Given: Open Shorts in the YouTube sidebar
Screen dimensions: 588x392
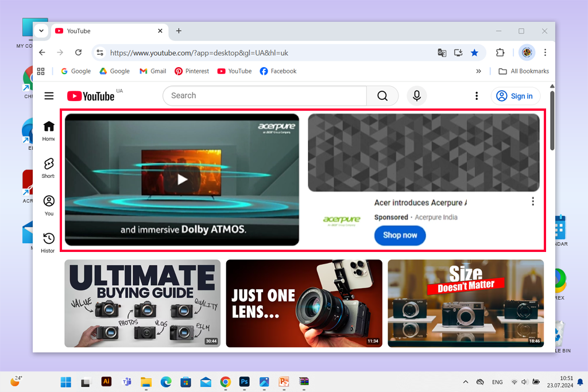Looking at the screenshot, I should click(x=49, y=168).
